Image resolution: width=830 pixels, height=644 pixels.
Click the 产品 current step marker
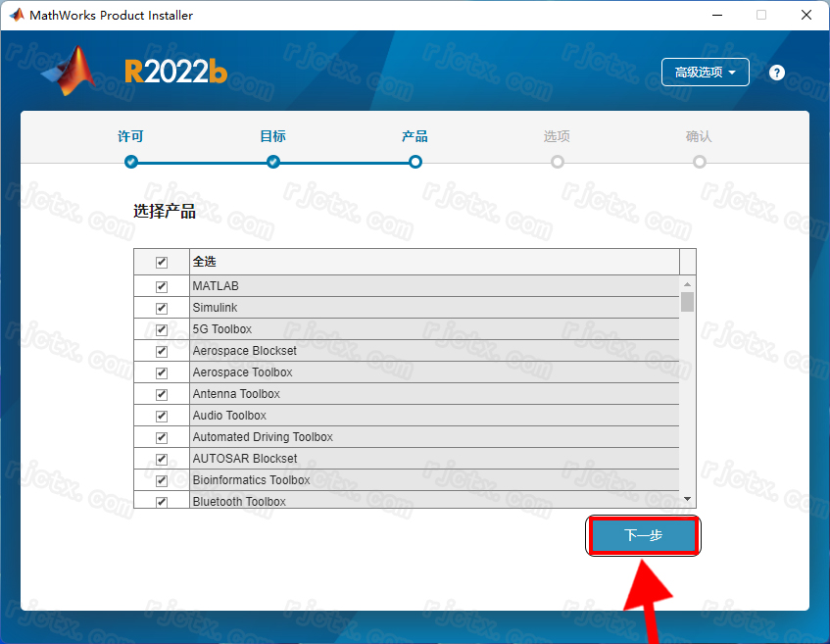point(415,162)
